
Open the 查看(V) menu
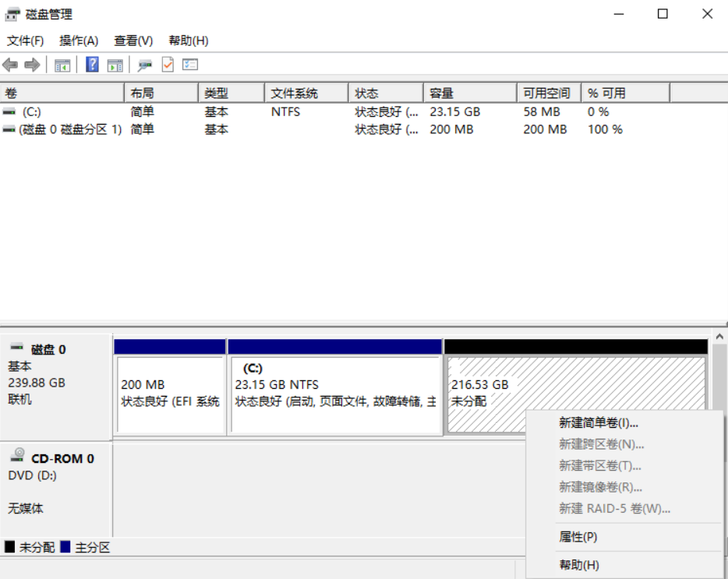(133, 41)
